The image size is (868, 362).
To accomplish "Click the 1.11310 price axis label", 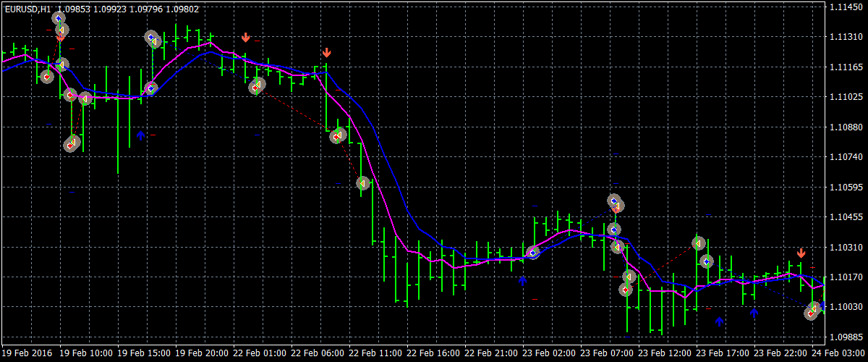I will tap(846, 37).
